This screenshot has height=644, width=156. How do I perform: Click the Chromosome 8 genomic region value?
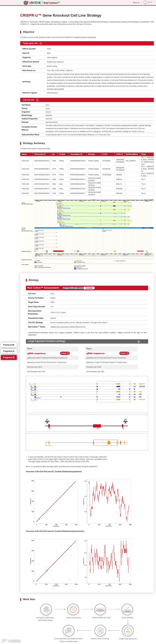click(52, 93)
